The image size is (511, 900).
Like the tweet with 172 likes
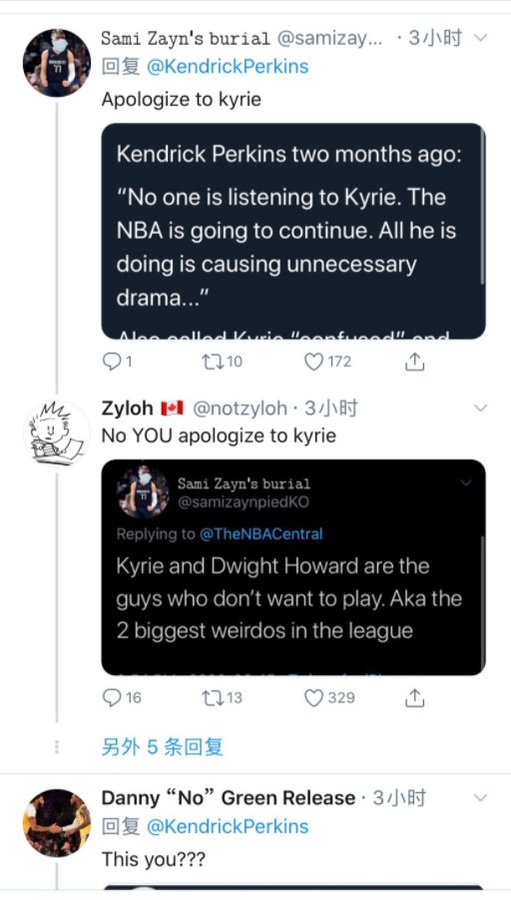327,362
